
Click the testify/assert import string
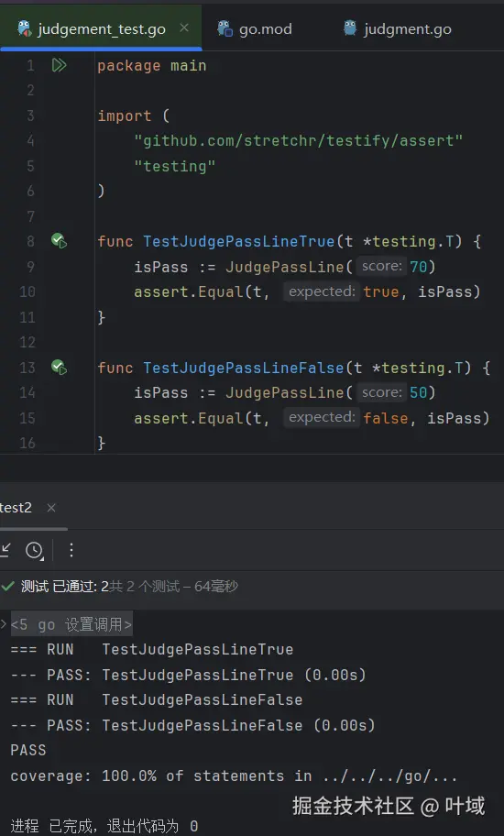click(x=299, y=141)
